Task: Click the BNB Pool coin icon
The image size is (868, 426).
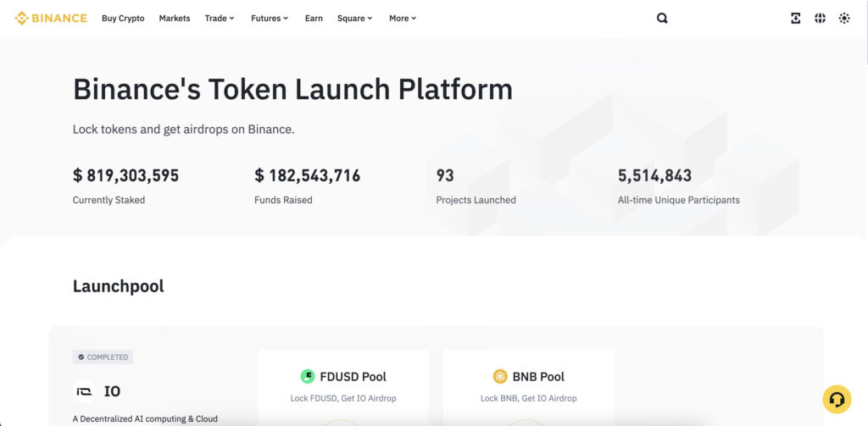Action: pos(500,377)
